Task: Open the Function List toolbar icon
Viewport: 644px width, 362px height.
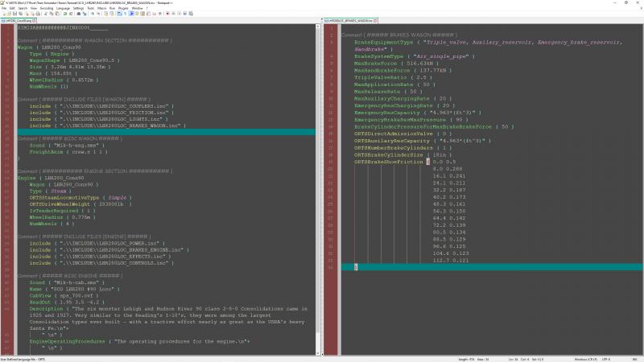Action: (148, 14)
